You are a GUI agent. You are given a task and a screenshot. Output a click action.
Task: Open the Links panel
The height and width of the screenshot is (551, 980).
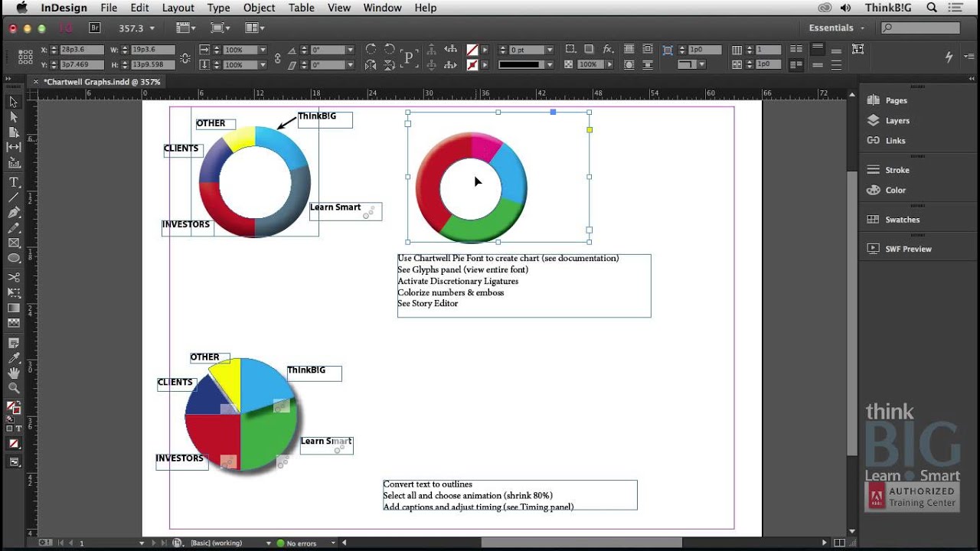click(x=895, y=140)
